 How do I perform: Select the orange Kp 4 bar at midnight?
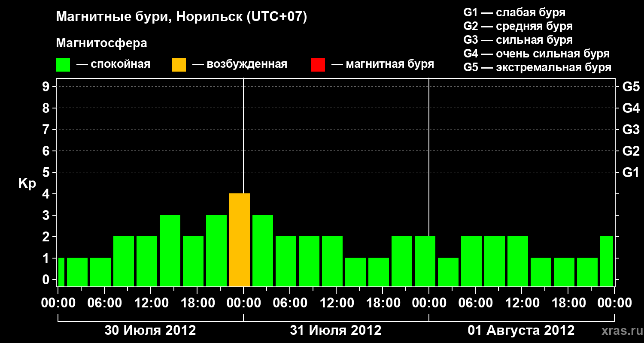(240, 240)
